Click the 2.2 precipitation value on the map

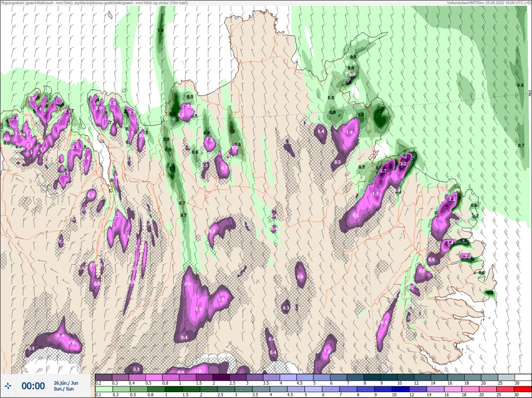pos(453,199)
